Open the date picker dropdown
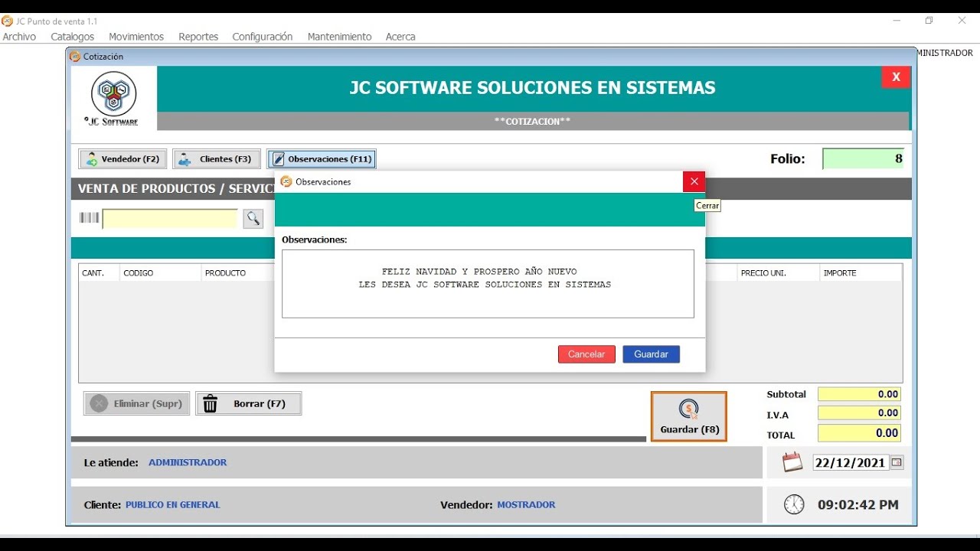Image resolution: width=980 pixels, height=551 pixels. click(897, 463)
